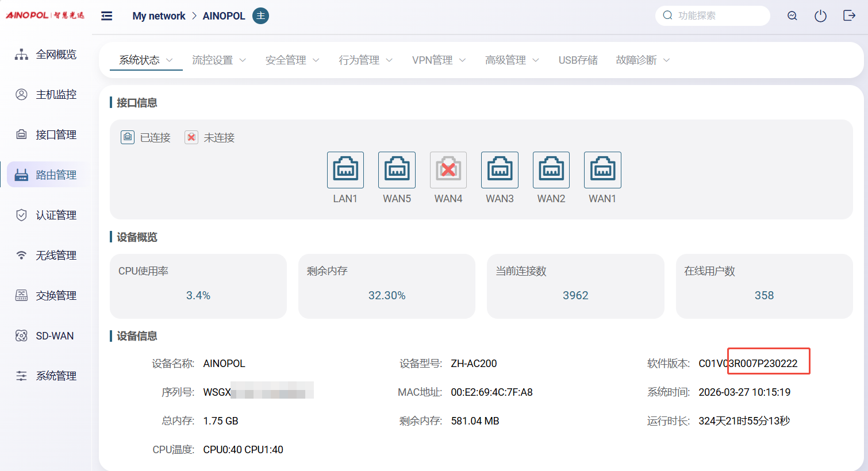Click the 主 badge next to AINOPOL

[x=260, y=16]
